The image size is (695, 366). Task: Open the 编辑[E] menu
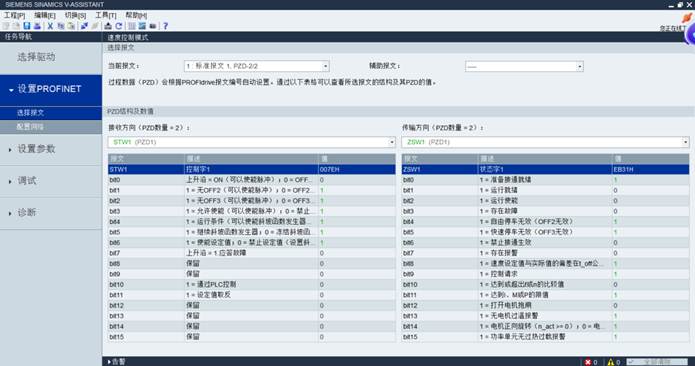click(45, 15)
